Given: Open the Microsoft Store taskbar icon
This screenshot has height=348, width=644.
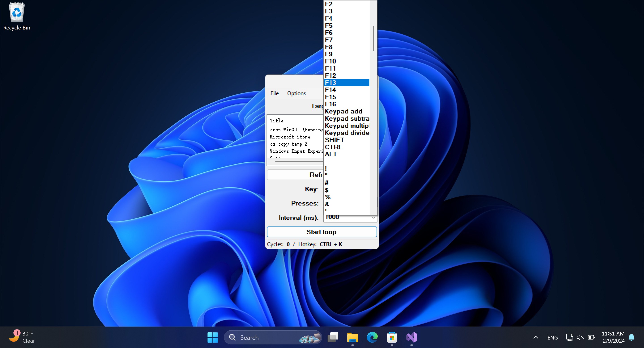Looking at the screenshot, I should [x=392, y=337].
